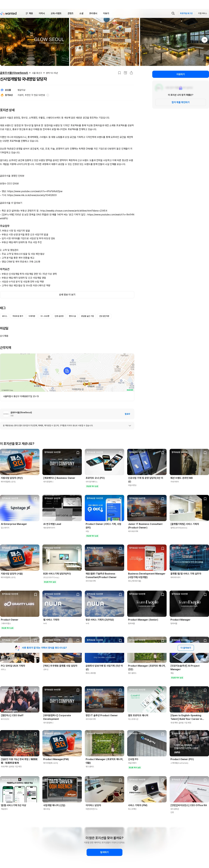
Task: Toggle bookmark on AI Enterprise Manager card
Action: click(x=35, y=499)
